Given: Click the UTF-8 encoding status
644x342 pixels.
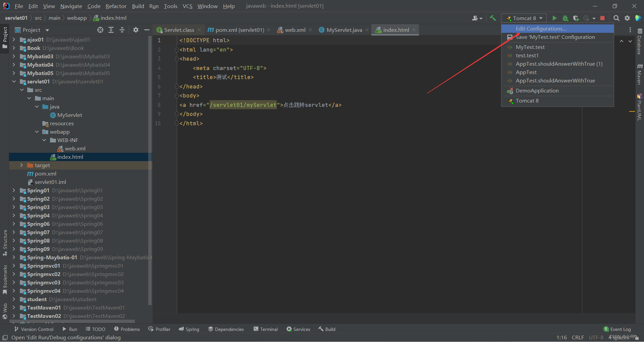Looking at the screenshot, I should [x=596, y=337].
